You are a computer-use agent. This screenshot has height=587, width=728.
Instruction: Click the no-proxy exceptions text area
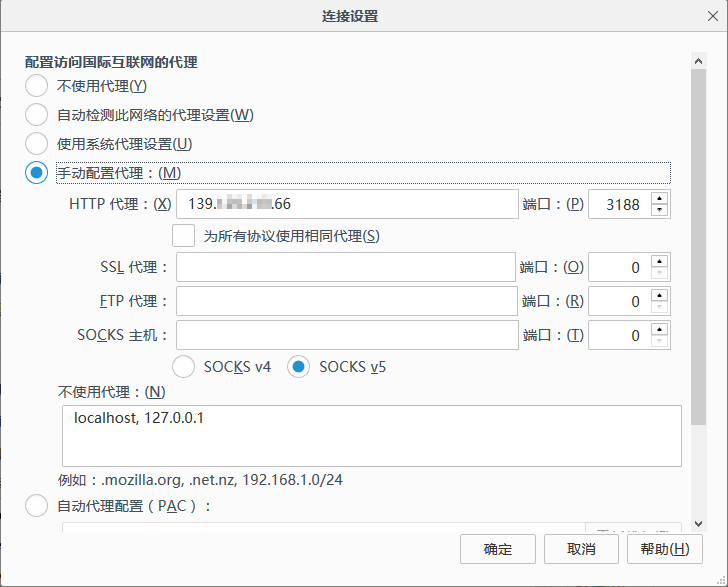371,435
